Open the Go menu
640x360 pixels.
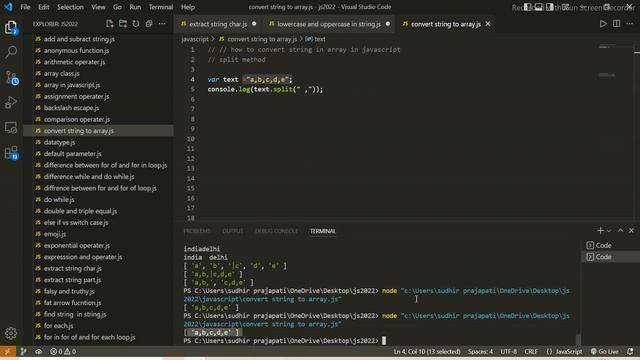point(117,7)
